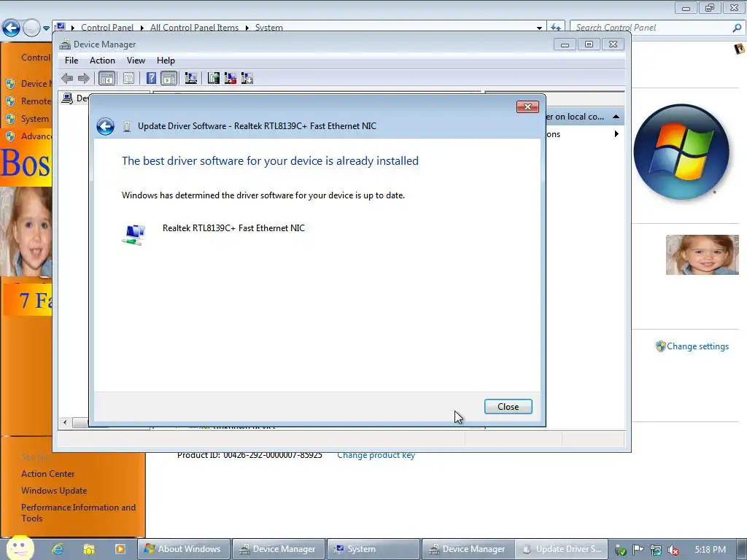
Task: Collapse the Actions pane section with the up arrow
Action: tap(616, 117)
